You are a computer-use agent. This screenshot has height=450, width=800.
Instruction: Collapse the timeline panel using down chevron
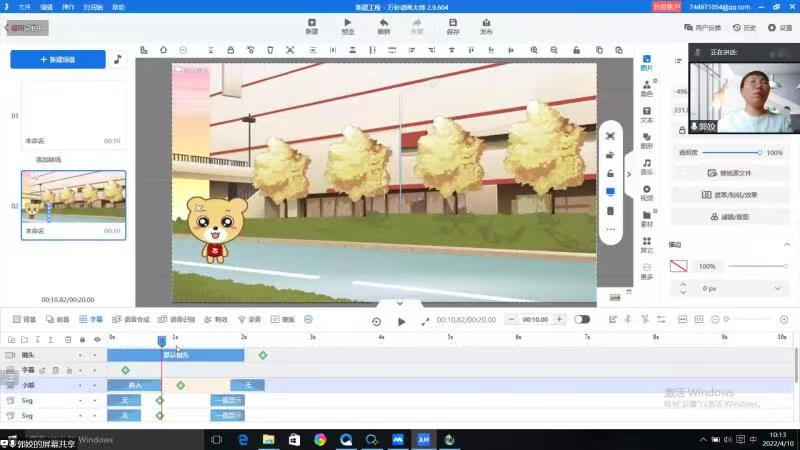pyautogui.click(x=399, y=303)
